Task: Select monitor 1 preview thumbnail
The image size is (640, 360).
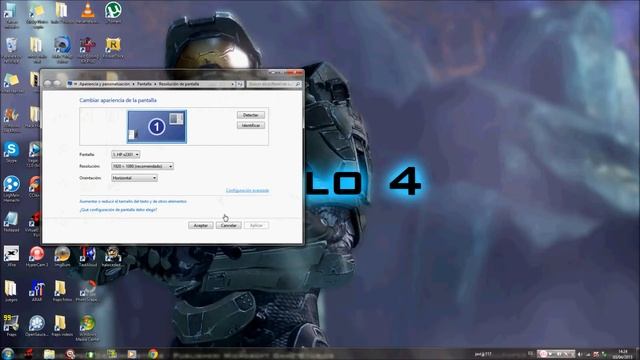Action: [157, 127]
